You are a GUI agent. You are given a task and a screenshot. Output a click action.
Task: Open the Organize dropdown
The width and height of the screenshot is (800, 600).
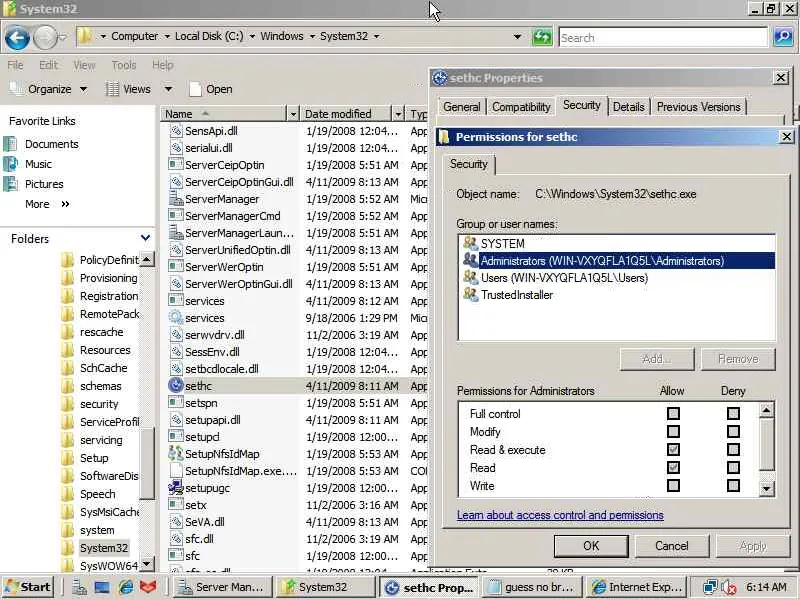tap(48, 89)
